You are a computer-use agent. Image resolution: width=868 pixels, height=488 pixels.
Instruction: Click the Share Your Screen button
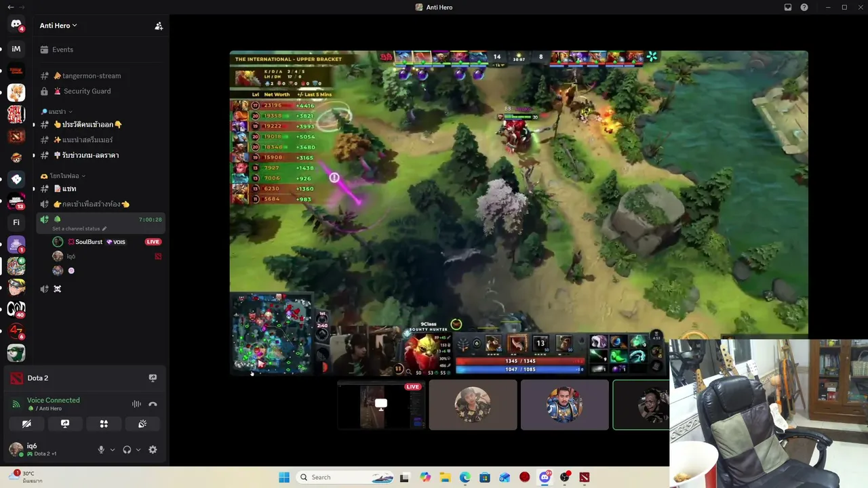(65, 424)
